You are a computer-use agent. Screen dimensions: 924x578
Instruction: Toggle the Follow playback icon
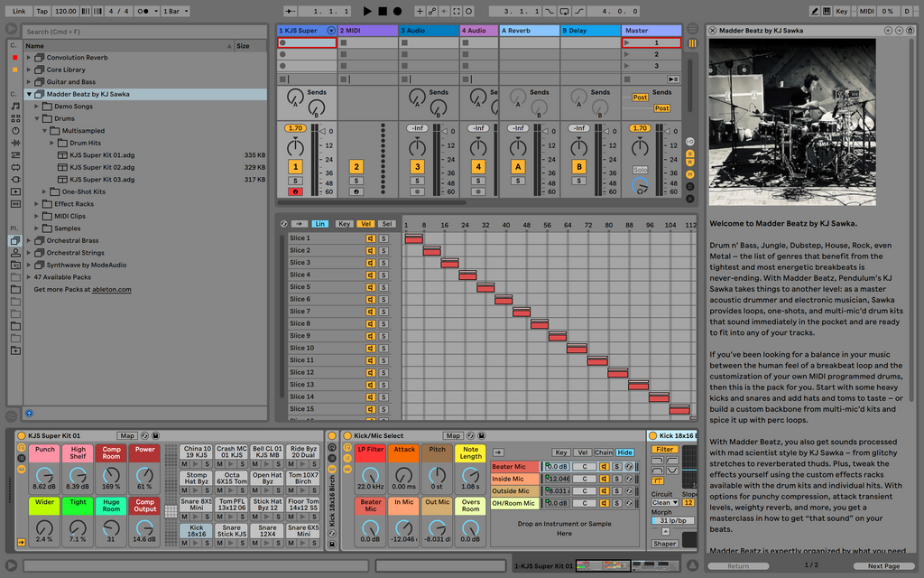pos(291,11)
